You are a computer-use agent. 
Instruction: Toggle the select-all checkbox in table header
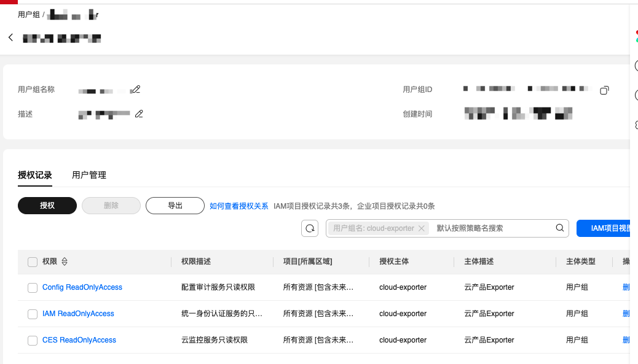point(33,262)
